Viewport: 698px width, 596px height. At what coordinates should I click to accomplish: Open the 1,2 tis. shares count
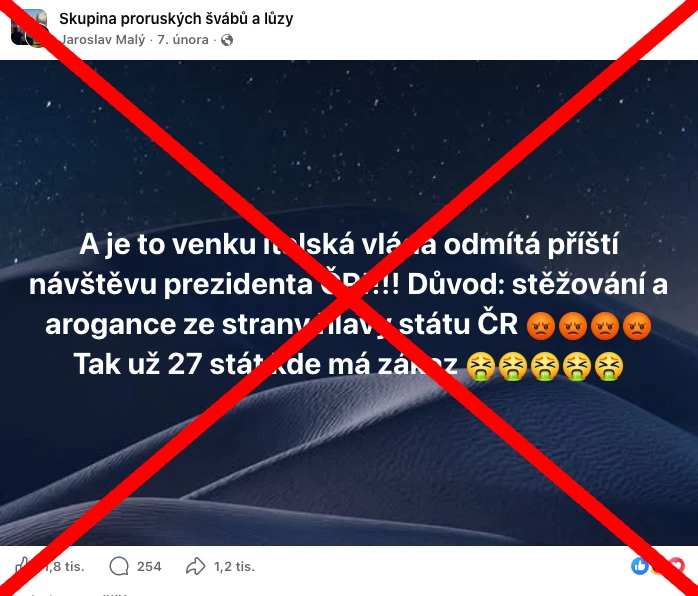[234, 567]
